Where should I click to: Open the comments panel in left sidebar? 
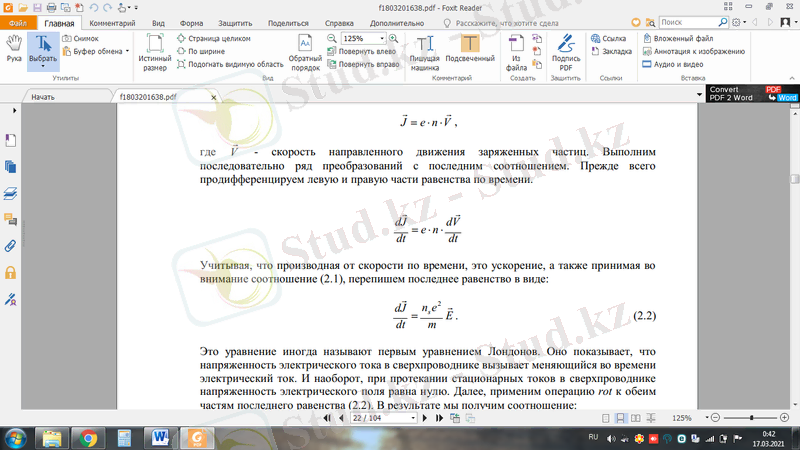(x=10, y=219)
